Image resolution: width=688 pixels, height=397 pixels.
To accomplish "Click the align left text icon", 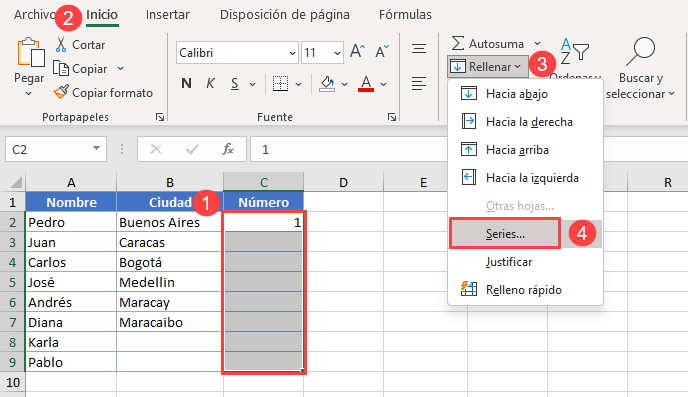I will (419, 83).
